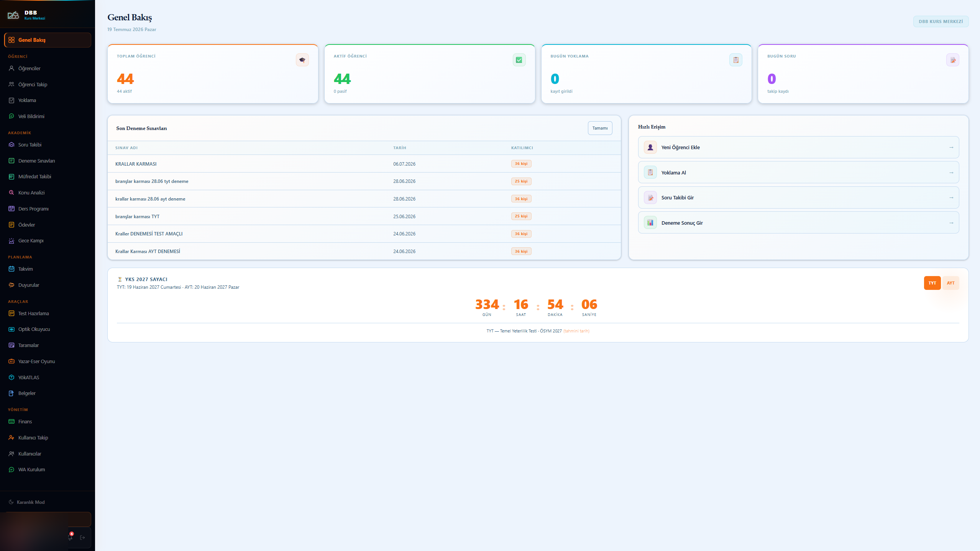Click Deneme Sonuç Gir quick access
The width and height of the screenshot is (980, 551).
[x=798, y=223]
